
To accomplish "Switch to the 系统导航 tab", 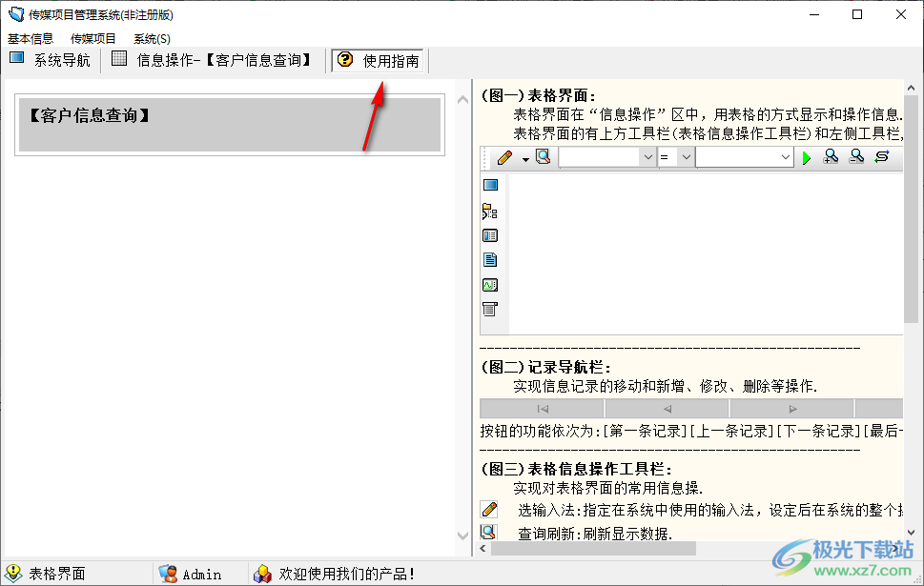I will [x=51, y=60].
